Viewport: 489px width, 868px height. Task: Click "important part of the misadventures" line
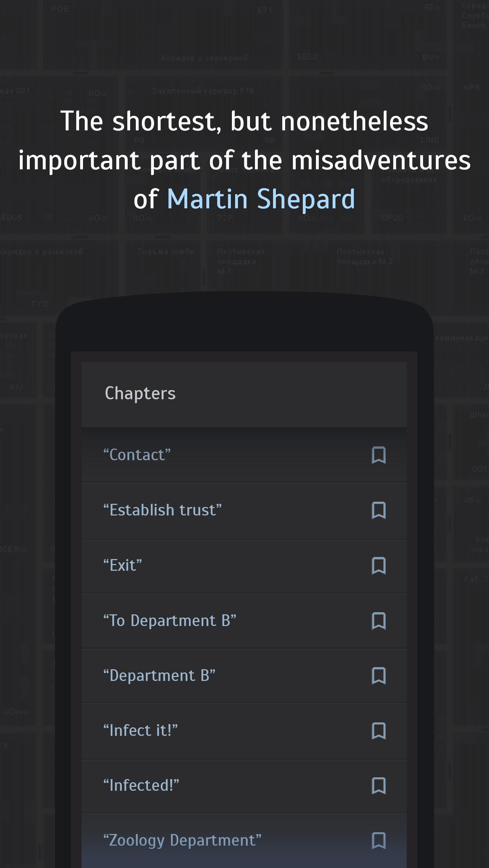244,160
